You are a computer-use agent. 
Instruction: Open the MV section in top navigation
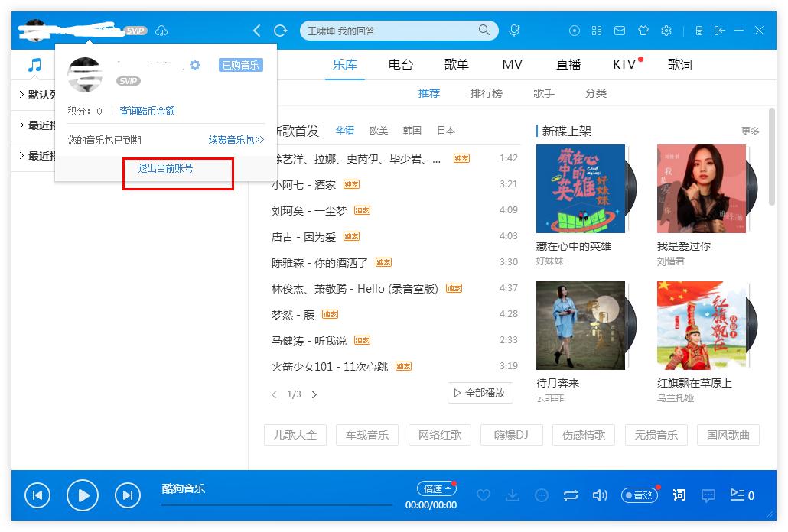pyautogui.click(x=511, y=65)
